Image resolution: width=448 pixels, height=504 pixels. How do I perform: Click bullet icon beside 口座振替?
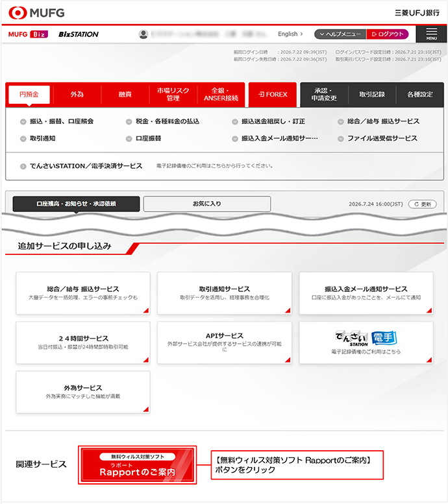pos(129,139)
